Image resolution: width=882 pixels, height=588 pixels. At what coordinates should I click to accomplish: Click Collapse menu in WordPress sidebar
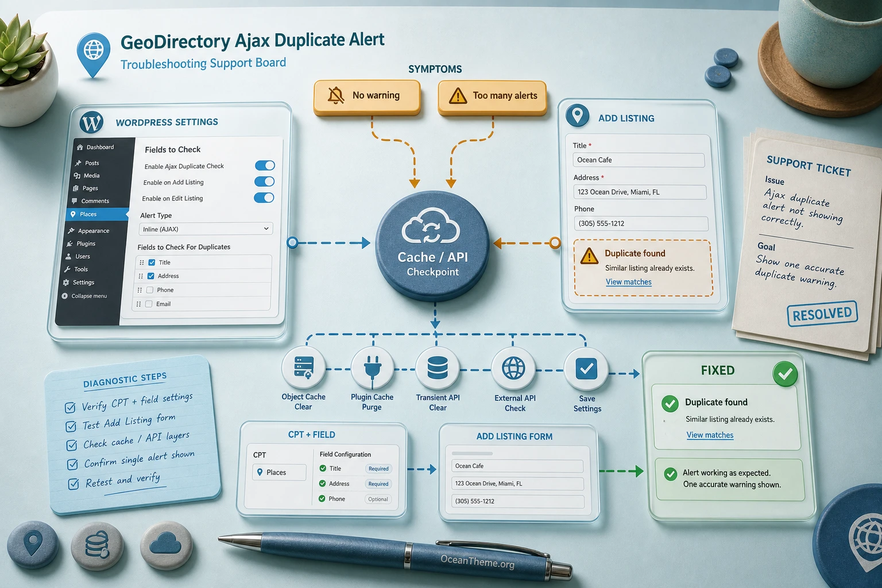pyautogui.click(x=89, y=296)
